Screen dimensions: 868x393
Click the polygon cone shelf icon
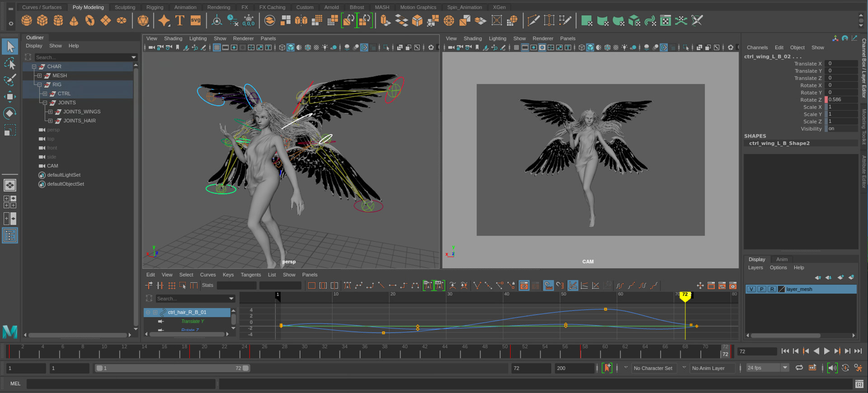[x=74, y=20]
